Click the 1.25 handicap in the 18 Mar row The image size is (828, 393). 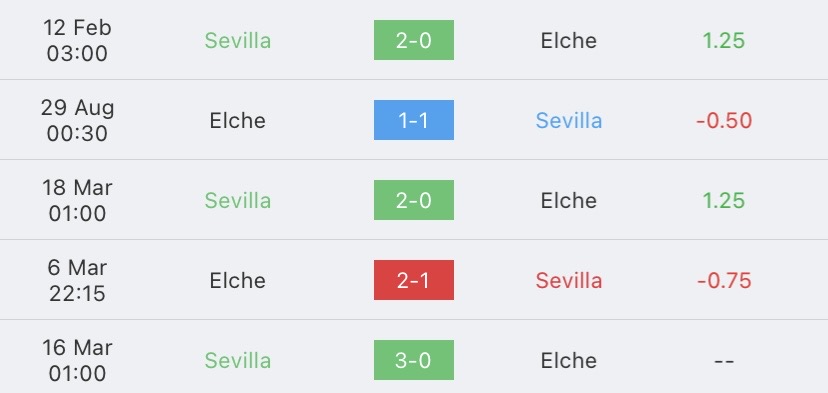pyautogui.click(x=723, y=201)
